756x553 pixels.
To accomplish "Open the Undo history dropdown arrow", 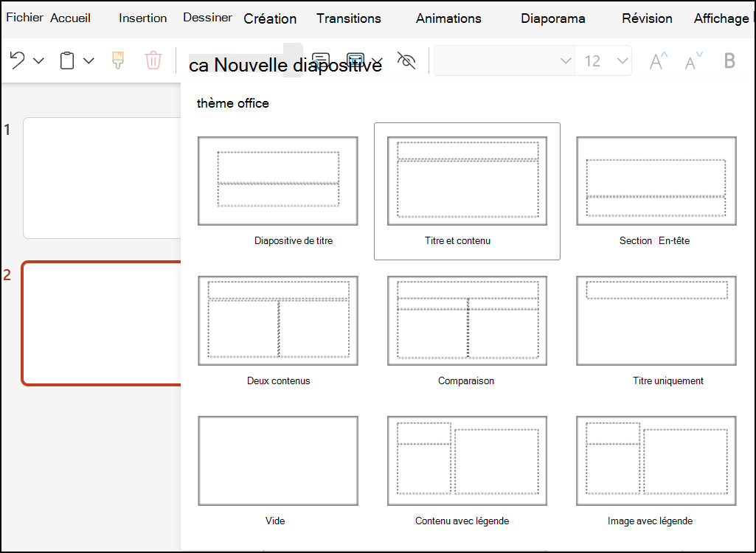I will click(38, 60).
